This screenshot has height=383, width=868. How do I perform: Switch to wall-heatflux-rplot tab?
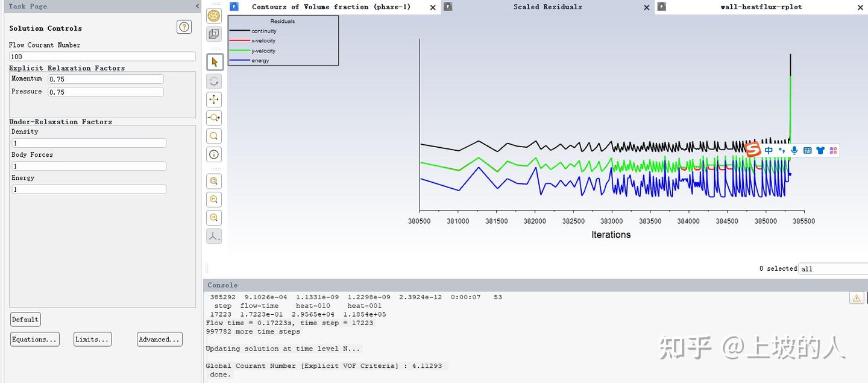[x=761, y=7]
